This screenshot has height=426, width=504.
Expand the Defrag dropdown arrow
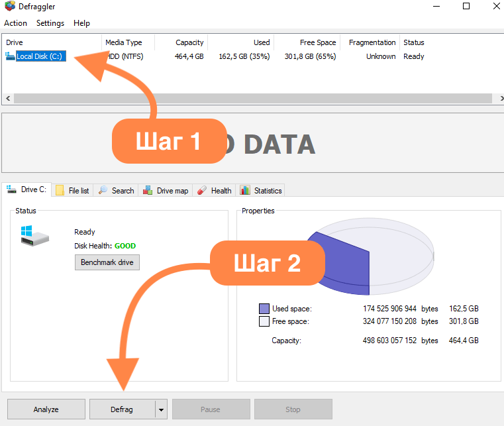161,409
